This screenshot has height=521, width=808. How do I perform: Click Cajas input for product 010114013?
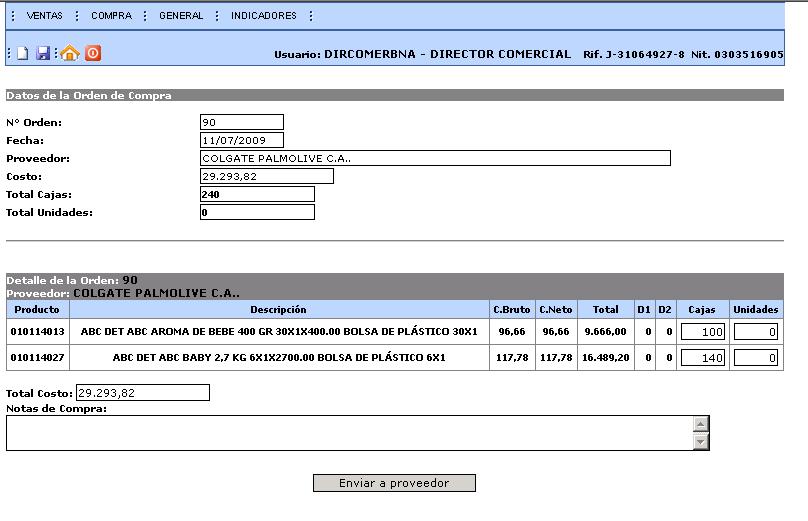click(703, 332)
